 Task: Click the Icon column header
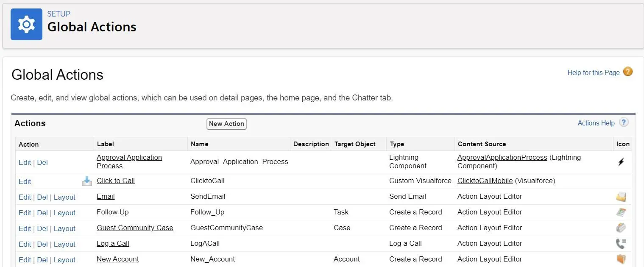coord(623,144)
